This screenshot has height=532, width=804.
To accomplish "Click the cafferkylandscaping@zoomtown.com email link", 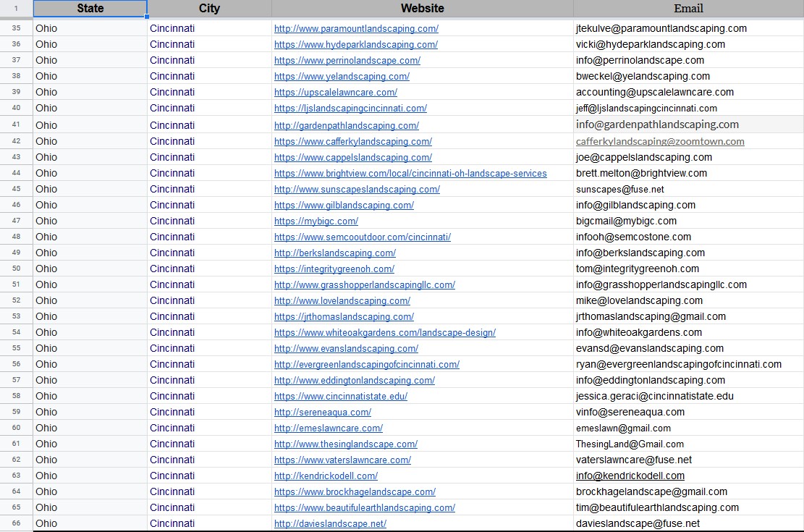I will [x=660, y=141].
